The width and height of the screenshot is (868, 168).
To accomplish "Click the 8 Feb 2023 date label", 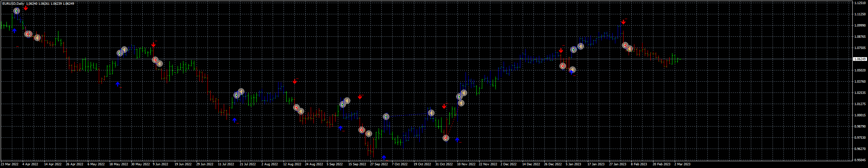I will coord(639,164).
